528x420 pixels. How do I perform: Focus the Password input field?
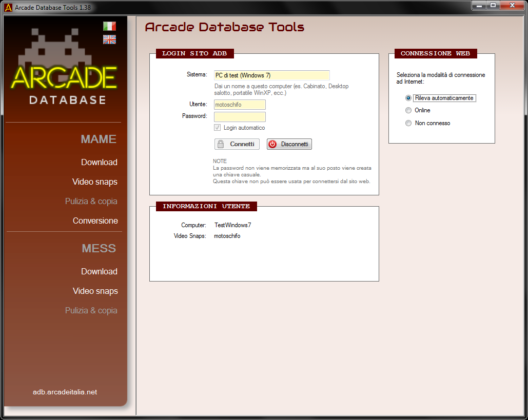click(240, 116)
